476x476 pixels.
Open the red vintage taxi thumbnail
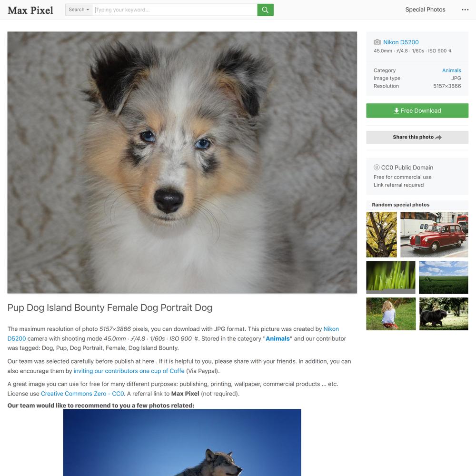tap(434, 235)
